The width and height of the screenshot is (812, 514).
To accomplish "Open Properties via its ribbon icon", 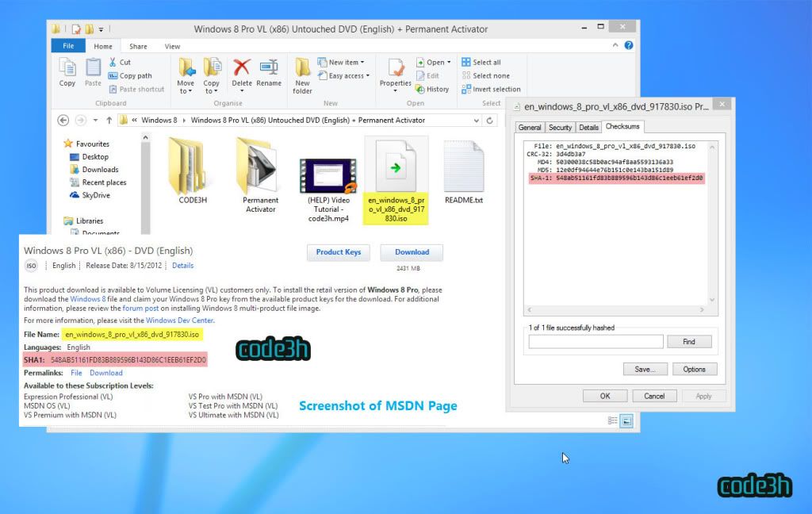I will [x=395, y=71].
